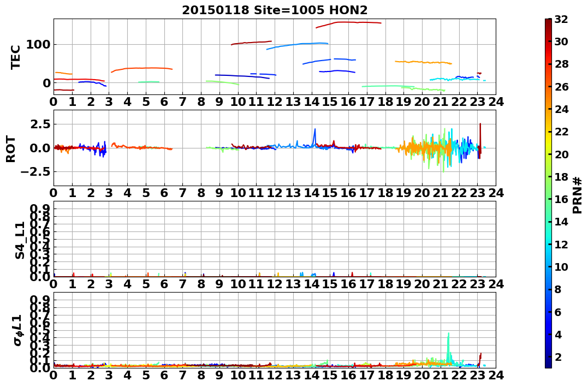This screenshot has width=588, height=387.
Task: Click the plot title "20150118 Site=1005 HON2"
Action: click(x=275, y=10)
